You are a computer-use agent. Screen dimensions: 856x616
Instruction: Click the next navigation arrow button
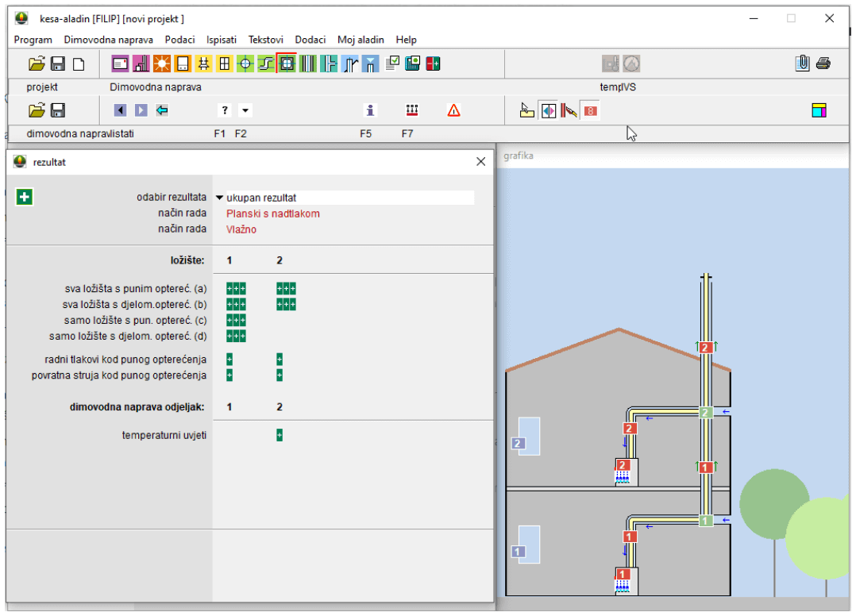coord(141,110)
